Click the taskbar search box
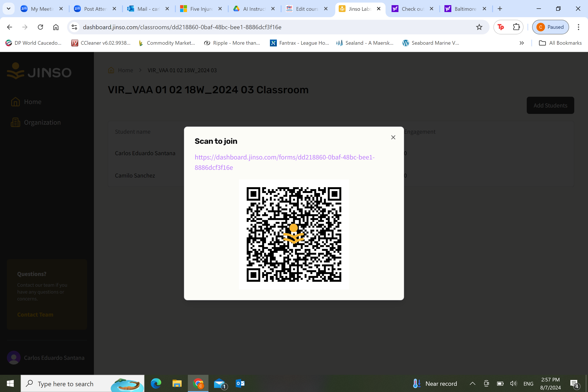This screenshot has height=392, width=588. [83, 383]
